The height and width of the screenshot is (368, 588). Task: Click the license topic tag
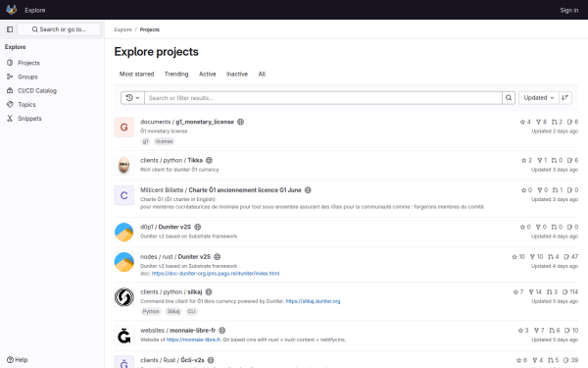coord(165,141)
